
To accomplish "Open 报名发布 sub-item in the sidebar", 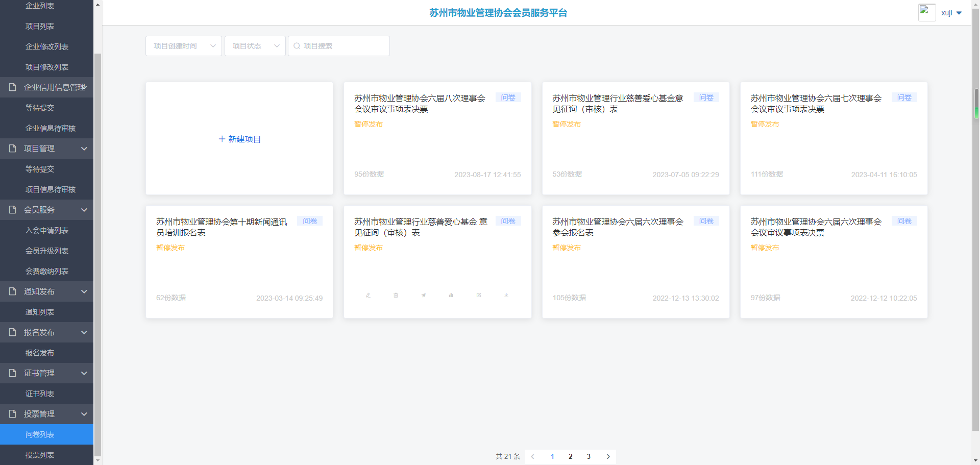I will (x=46, y=353).
